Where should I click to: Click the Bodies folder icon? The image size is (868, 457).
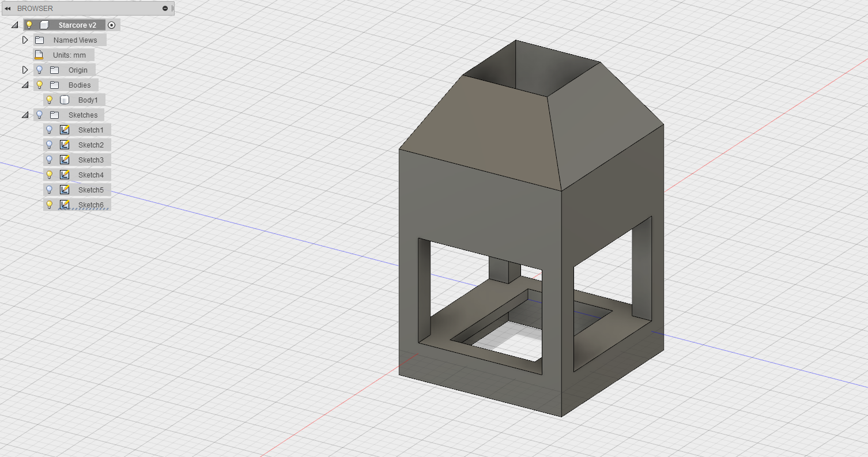tap(55, 85)
